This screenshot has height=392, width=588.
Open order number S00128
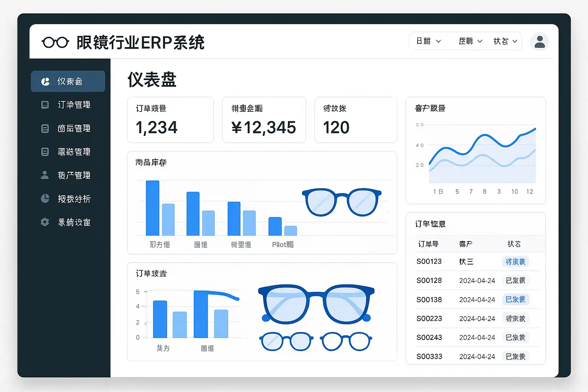(429, 281)
